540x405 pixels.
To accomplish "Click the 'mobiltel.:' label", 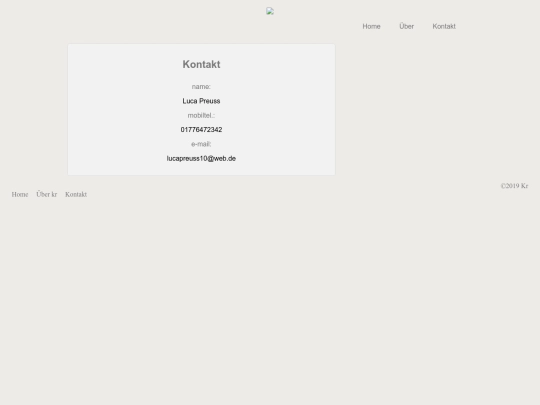I will click(201, 116).
